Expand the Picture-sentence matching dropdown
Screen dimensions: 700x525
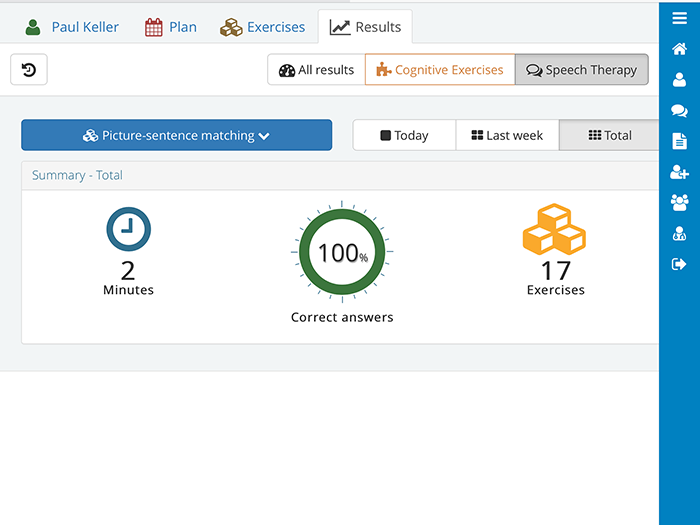pyautogui.click(x=177, y=135)
